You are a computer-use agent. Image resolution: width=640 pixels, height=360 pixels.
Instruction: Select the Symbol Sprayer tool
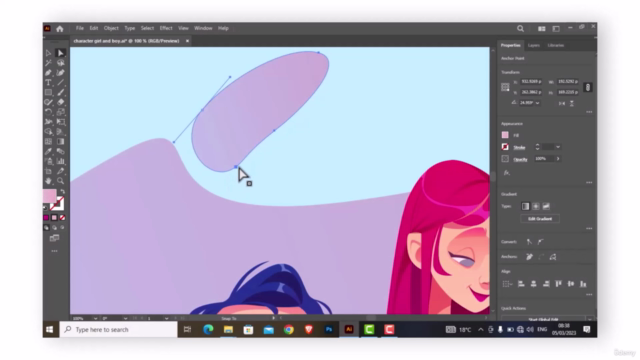[x=49, y=161]
